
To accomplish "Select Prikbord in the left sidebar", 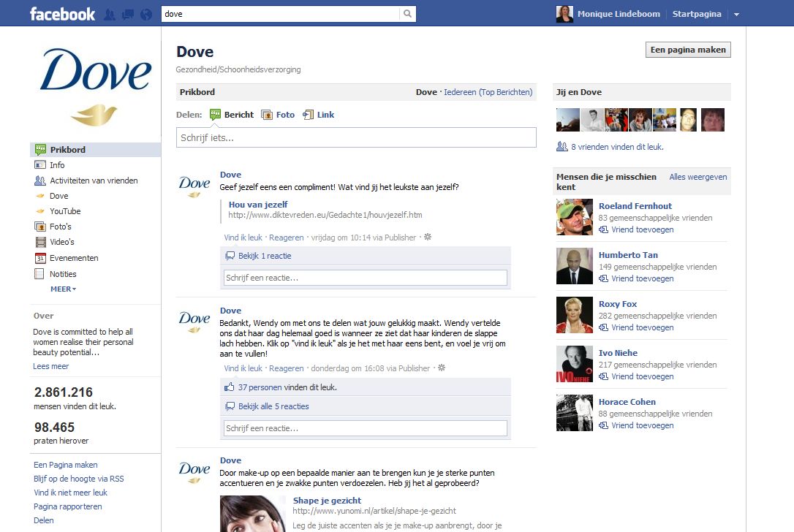I will pyautogui.click(x=95, y=150).
